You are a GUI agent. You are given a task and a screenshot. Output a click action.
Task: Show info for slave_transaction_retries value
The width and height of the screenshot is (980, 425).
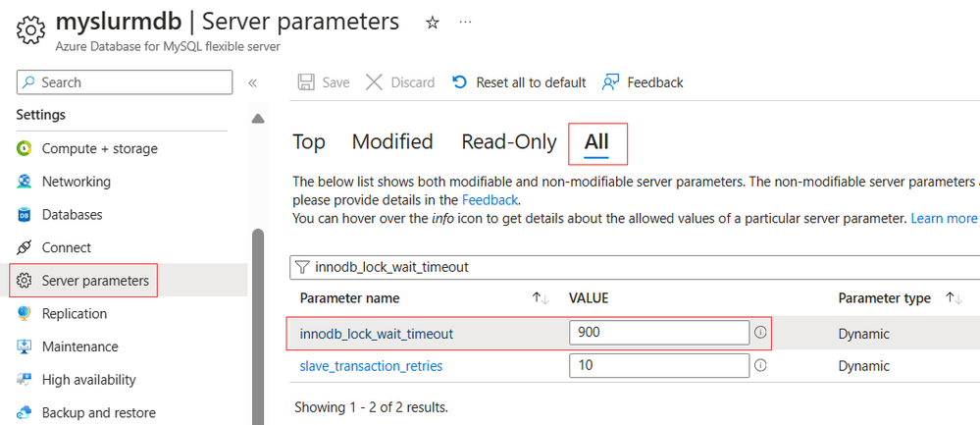pos(760,366)
